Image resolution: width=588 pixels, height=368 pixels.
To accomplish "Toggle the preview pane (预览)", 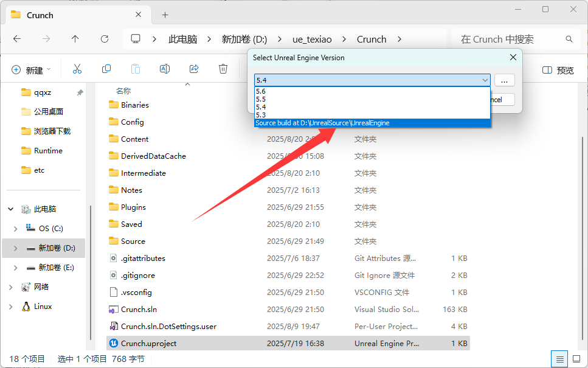I will [x=558, y=70].
